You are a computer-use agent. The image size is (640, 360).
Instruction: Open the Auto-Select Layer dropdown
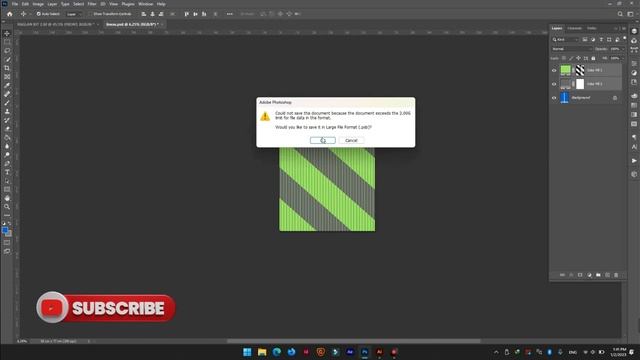pos(74,14)
